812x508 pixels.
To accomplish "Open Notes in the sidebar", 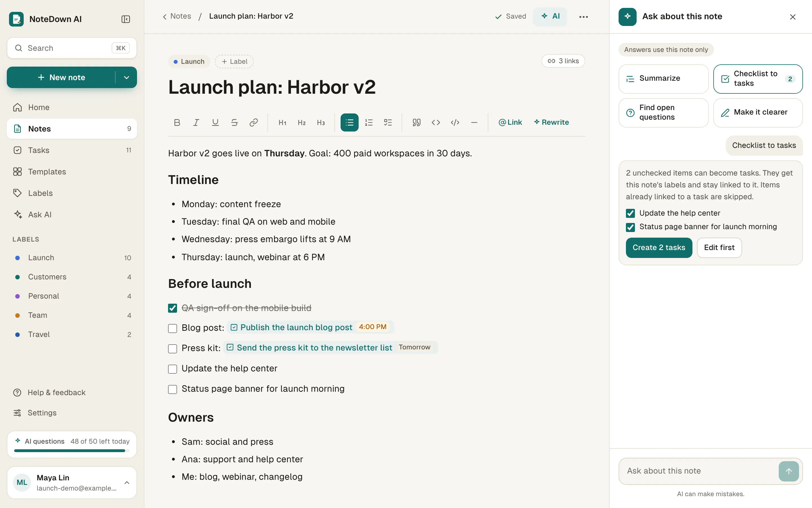I will 72,129.
